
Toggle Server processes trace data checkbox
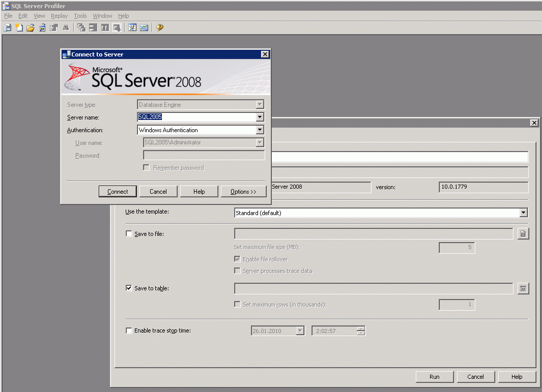pos(237,271)
